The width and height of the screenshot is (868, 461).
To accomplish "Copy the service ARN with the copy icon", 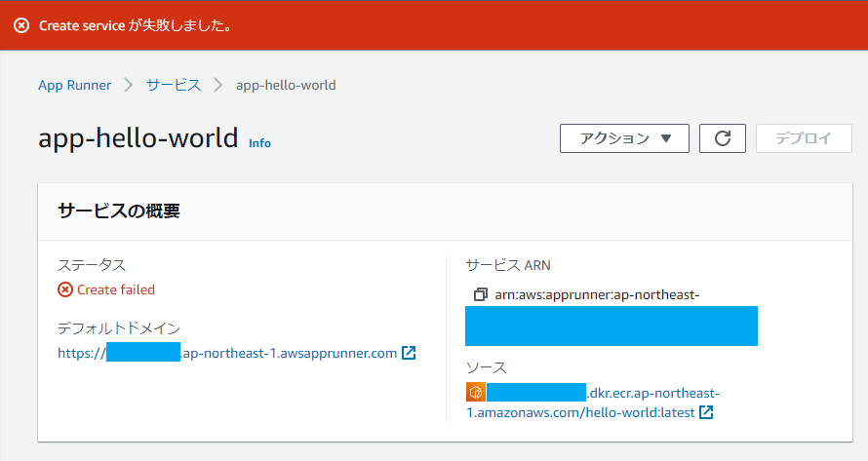I will pos(481,294).
